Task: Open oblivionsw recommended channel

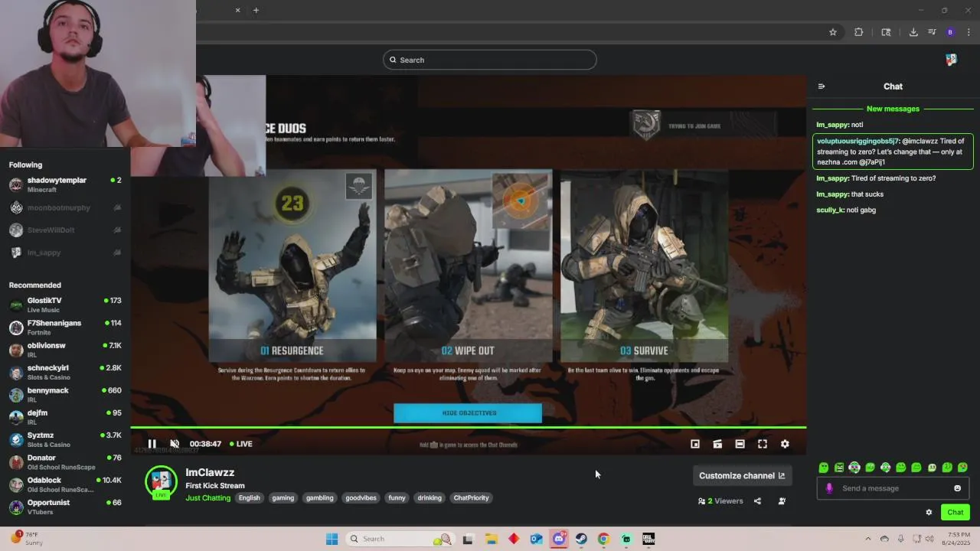Action: tap(65, 350)
